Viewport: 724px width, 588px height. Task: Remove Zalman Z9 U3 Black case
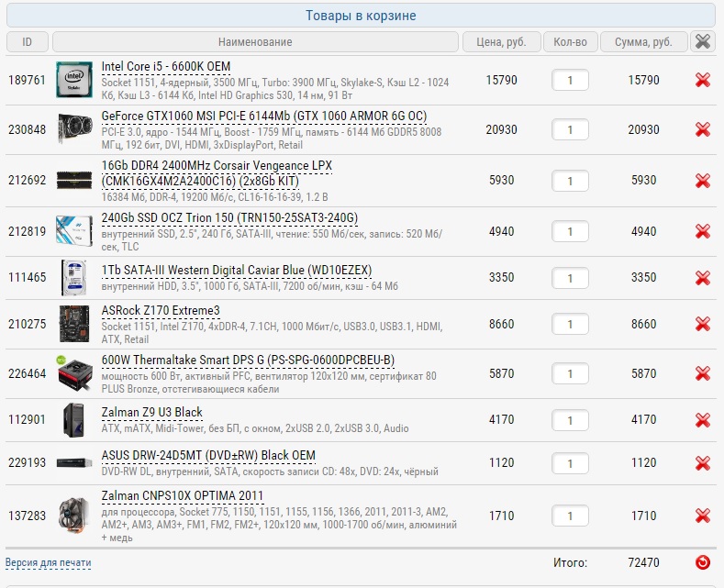click(702, 420)
